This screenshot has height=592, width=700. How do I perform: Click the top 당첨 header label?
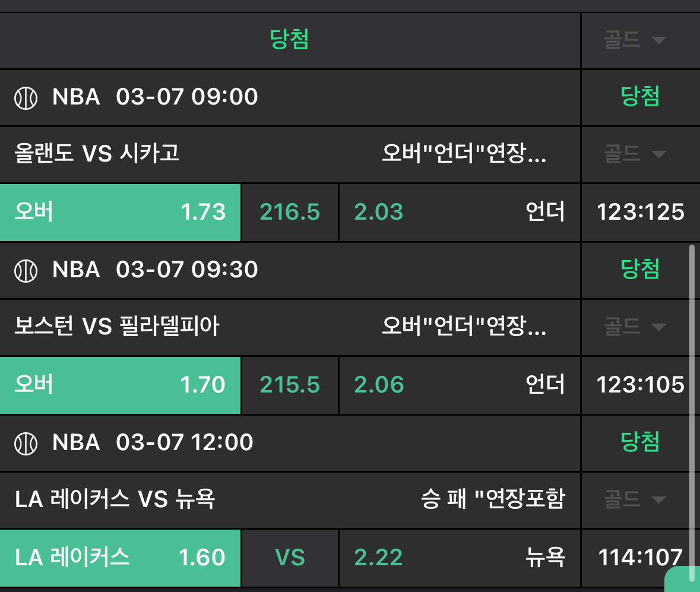point(290,40)
